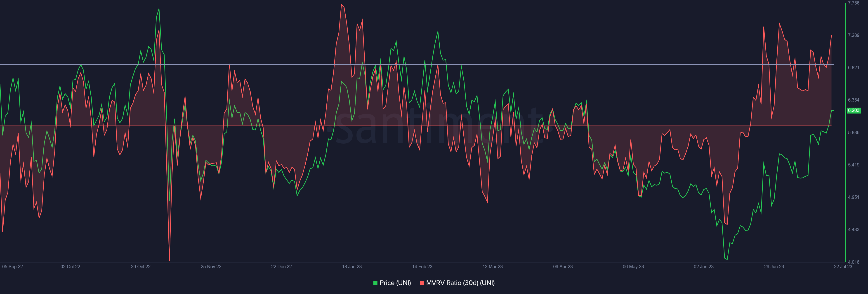Click the green 6.203 current price tag

tap(854, 111)
